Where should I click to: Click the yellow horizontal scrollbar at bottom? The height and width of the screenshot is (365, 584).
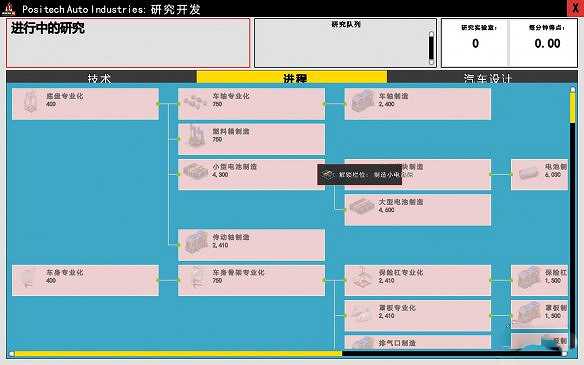pyautogui.click(x=177, y=354)
